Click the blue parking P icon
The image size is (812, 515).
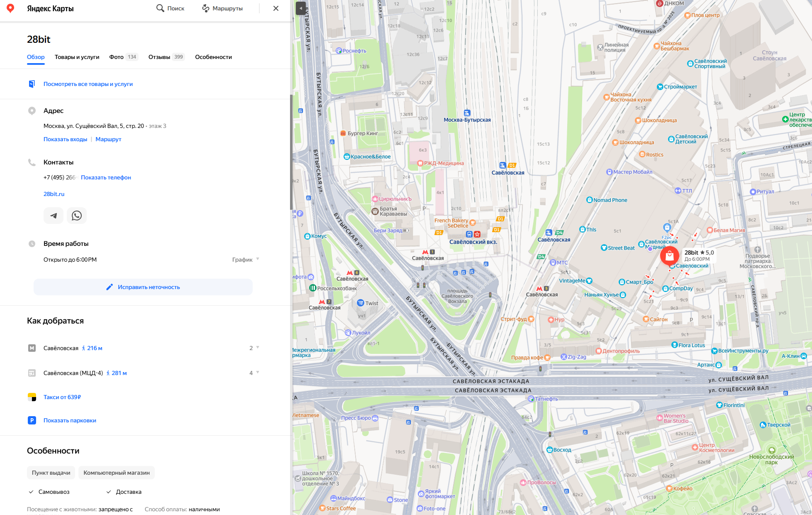[32, 420]
